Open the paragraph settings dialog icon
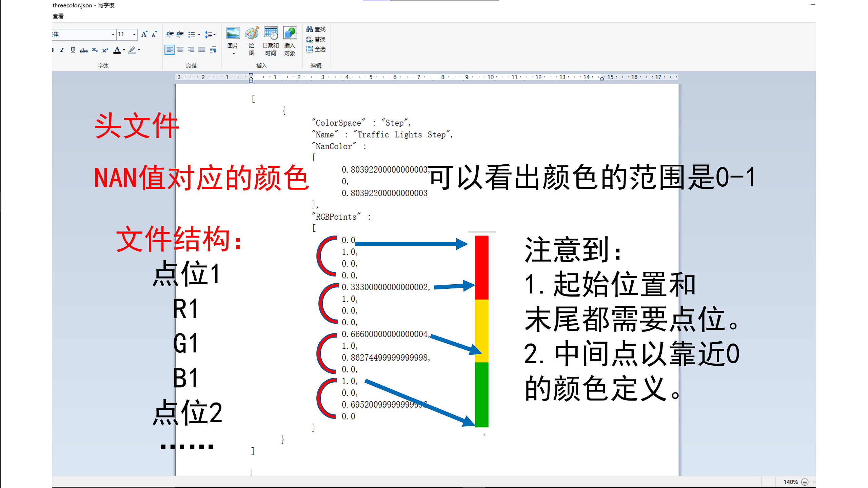 tap(213, 50)
